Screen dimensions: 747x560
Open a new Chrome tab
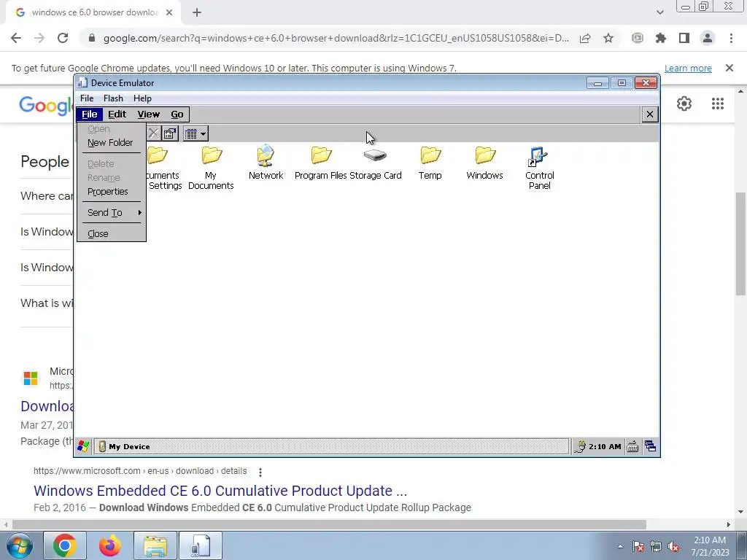[x=197, y=13]
